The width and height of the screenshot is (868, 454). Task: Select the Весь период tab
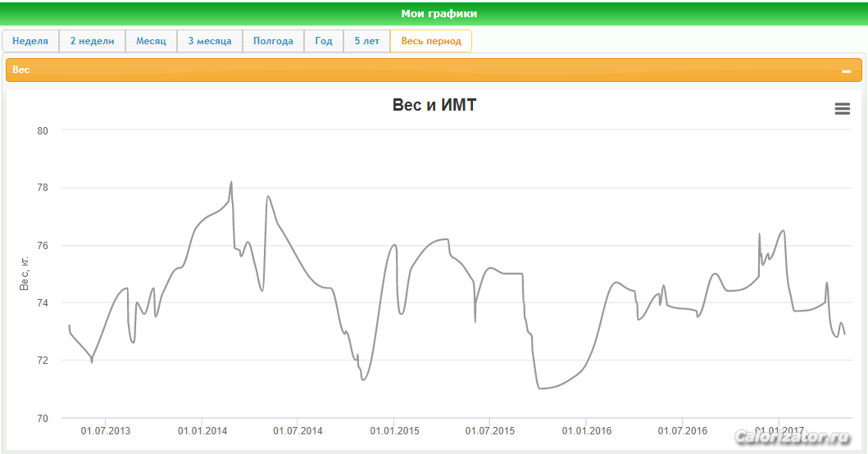[x=431, y=41]
